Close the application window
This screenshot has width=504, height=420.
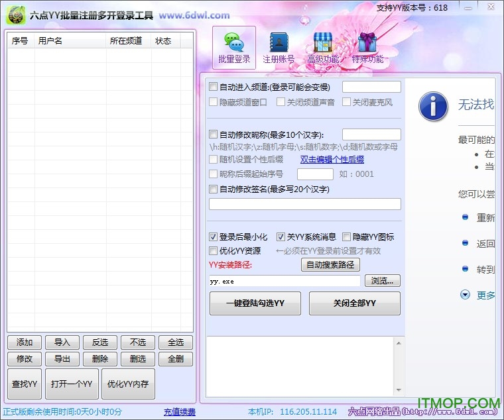[x=491, y=7]
